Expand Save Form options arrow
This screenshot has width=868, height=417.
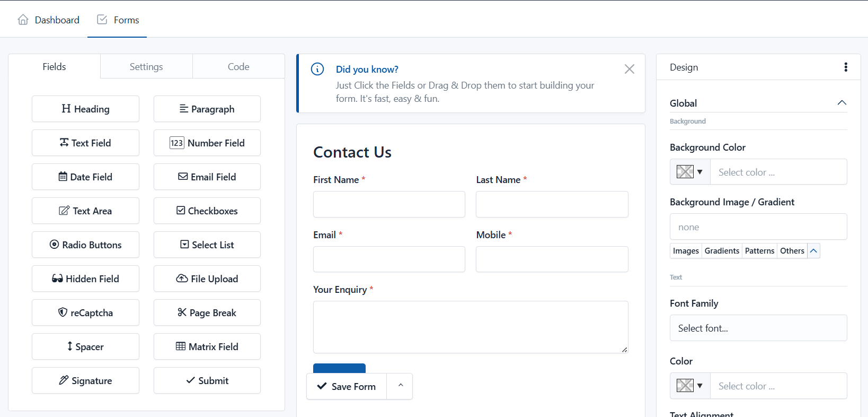[x=400, y=386]
